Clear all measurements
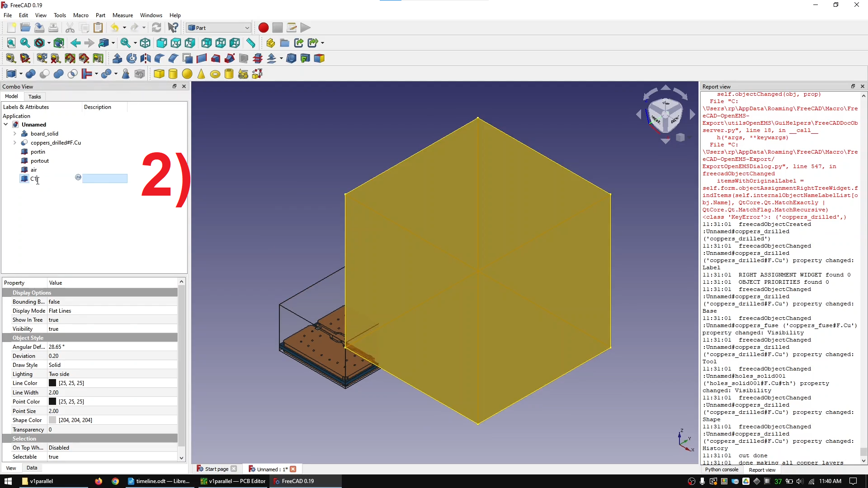The height and width of the screenshot is (488, 868). point(56,58)
